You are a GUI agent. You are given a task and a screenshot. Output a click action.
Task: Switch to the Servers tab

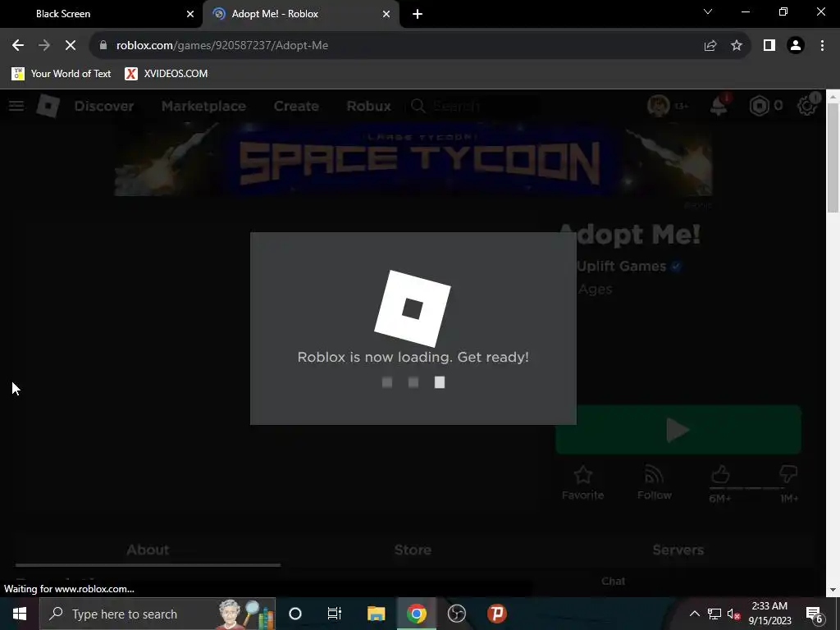(x=678, y=550)
